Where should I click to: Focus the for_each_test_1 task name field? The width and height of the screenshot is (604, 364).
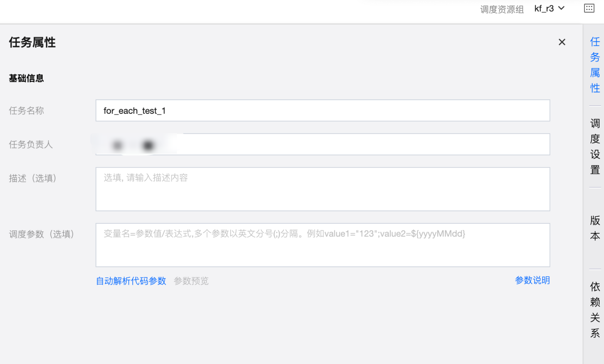[x=323, y=111]
